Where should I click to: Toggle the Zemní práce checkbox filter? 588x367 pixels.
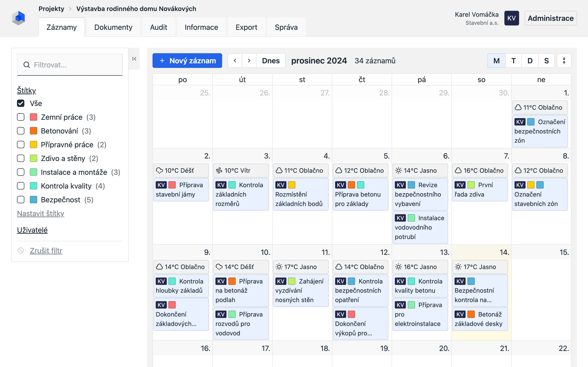(x=20, y=117)
